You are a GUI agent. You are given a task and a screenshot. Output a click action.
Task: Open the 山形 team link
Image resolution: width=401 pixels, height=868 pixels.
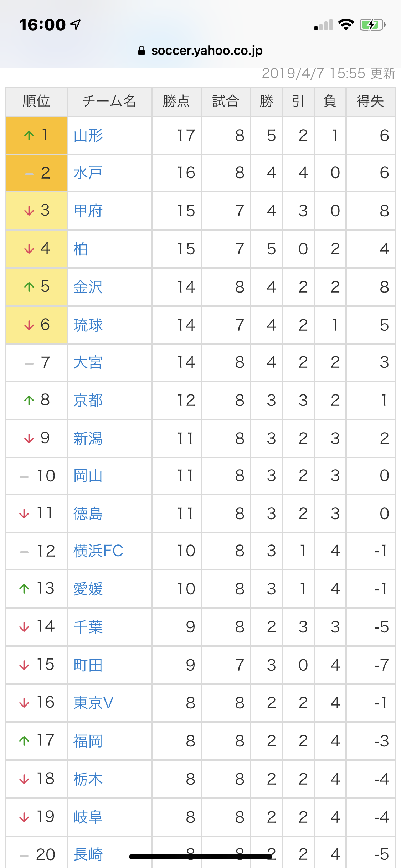tap(88, 136)
